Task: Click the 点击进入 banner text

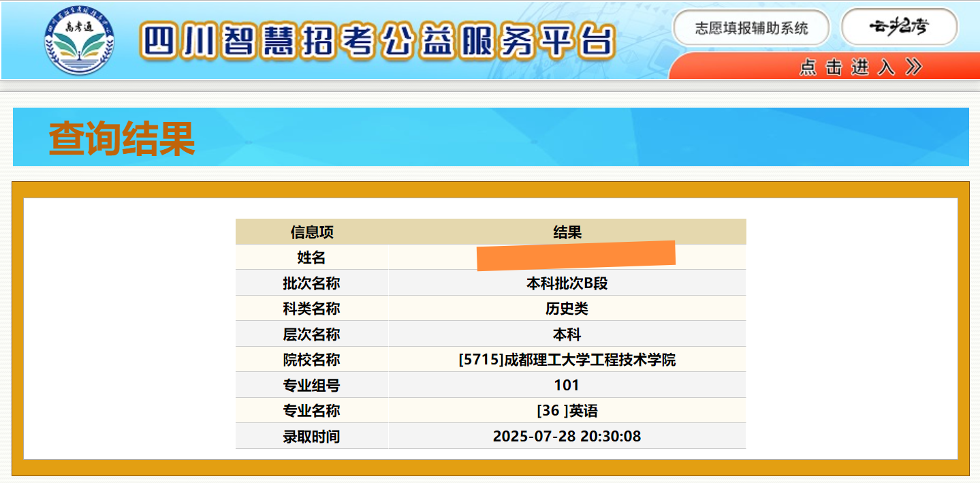Action: click(847, 67)
